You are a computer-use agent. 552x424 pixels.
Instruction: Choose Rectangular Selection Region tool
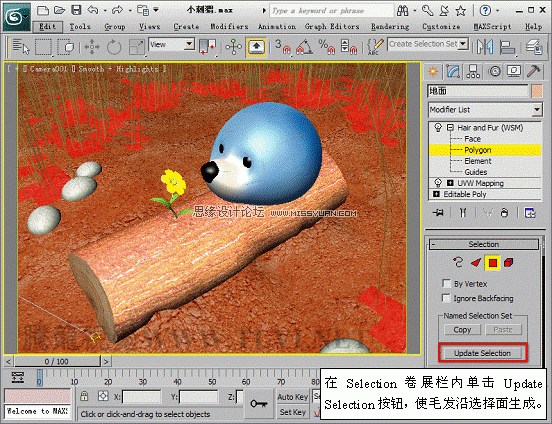tap(44, 46)
